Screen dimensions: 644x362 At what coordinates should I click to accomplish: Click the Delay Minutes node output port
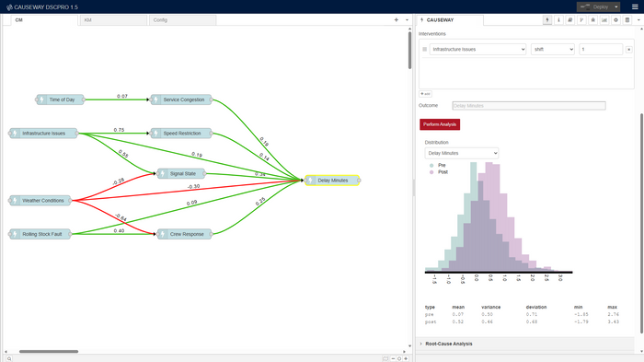point(359,181)
